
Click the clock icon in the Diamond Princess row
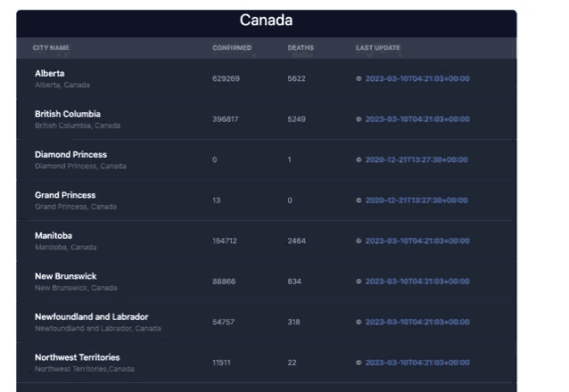[x=359, y=160]
